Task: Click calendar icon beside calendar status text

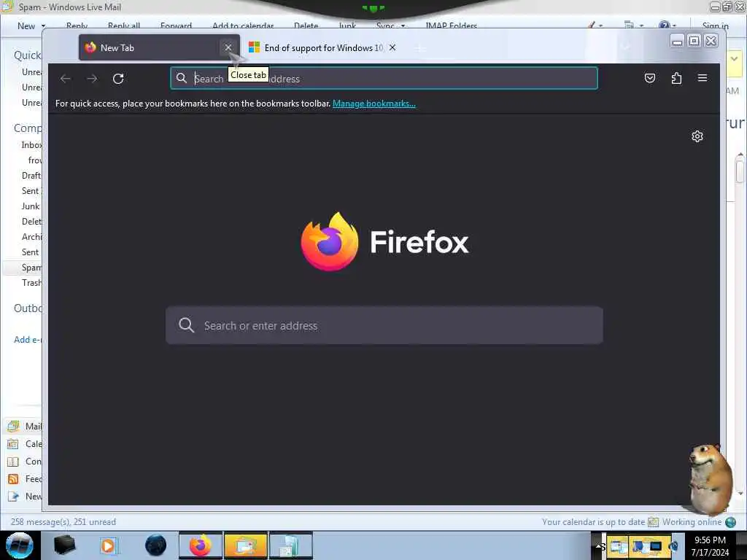Action: 654,522
